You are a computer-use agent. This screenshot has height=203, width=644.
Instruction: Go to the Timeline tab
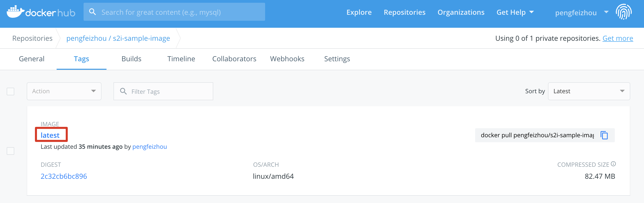point(181,59)
